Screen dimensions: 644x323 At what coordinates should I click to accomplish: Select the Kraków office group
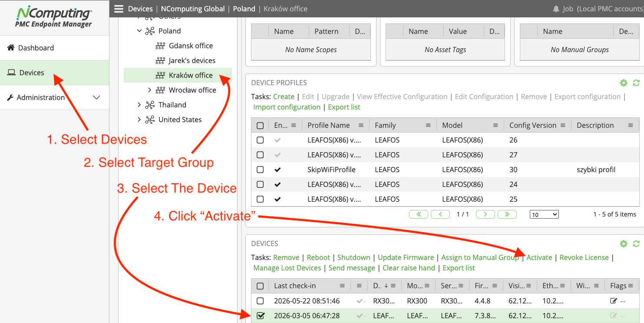coord(191,75)
